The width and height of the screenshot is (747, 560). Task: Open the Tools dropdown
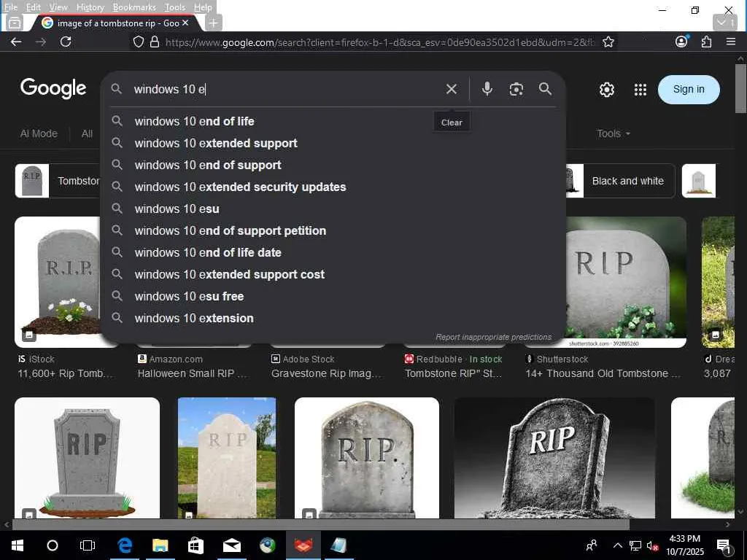point(614,134)
